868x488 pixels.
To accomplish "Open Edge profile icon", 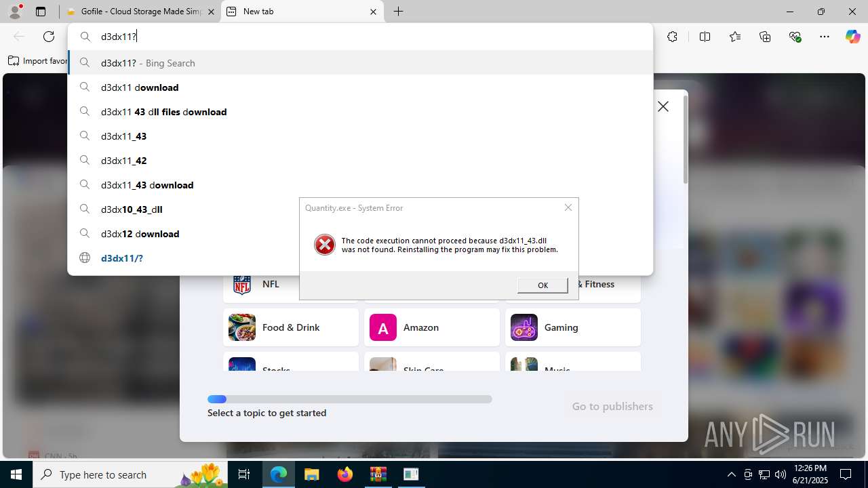I will [x=15, y=11].
